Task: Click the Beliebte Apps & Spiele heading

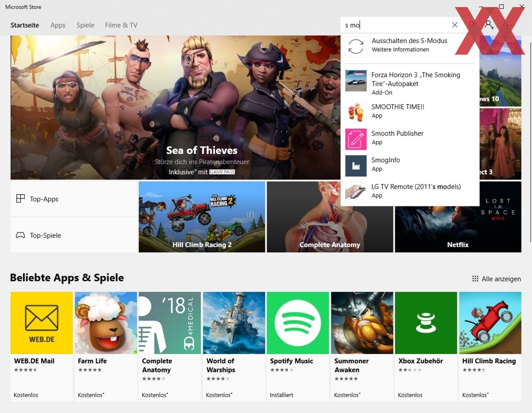Action: click(67, 278)
